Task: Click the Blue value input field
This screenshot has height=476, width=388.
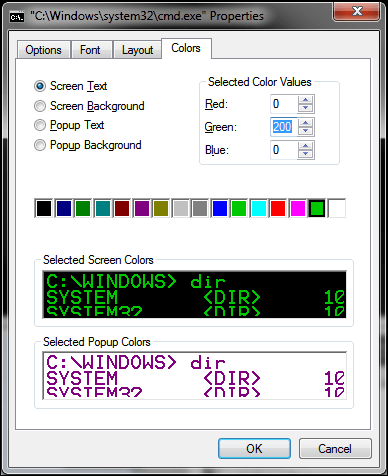Action: [x=283, y=150]
